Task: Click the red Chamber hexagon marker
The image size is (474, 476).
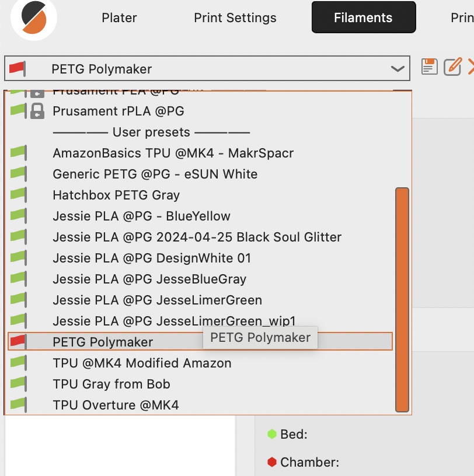Action: [272, 462]
